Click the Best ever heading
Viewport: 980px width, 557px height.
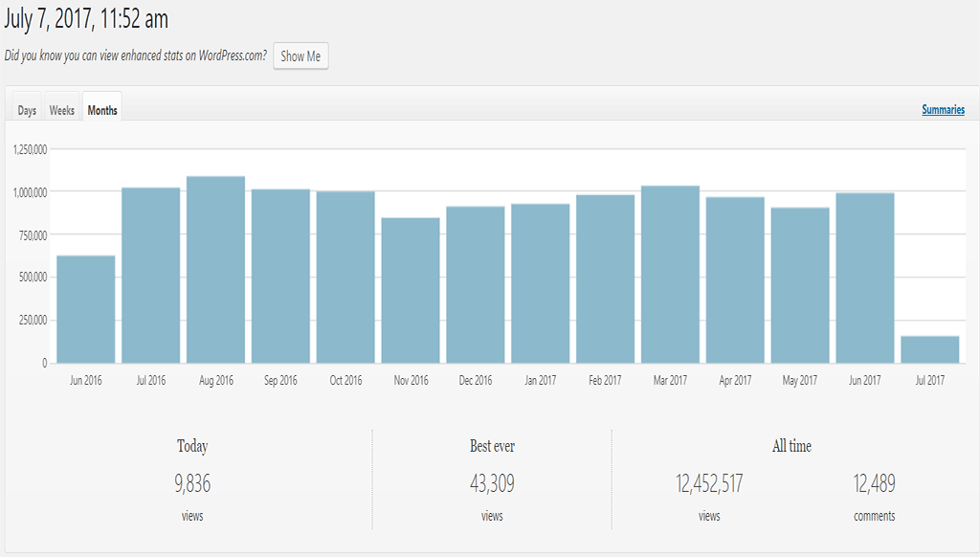point(492,446)
